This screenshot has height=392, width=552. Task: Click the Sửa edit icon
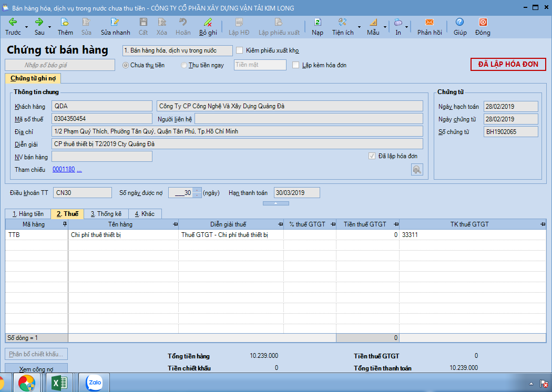(86, 22)
